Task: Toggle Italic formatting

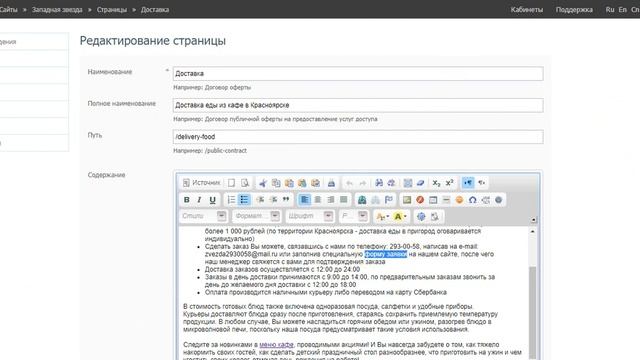Action: pos(199,200)
